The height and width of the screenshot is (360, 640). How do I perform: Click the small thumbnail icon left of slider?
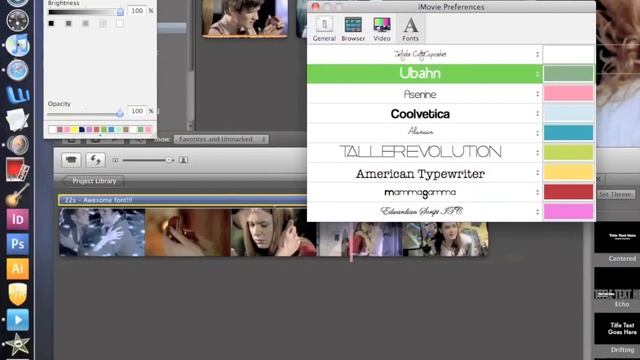click(116, 160)
